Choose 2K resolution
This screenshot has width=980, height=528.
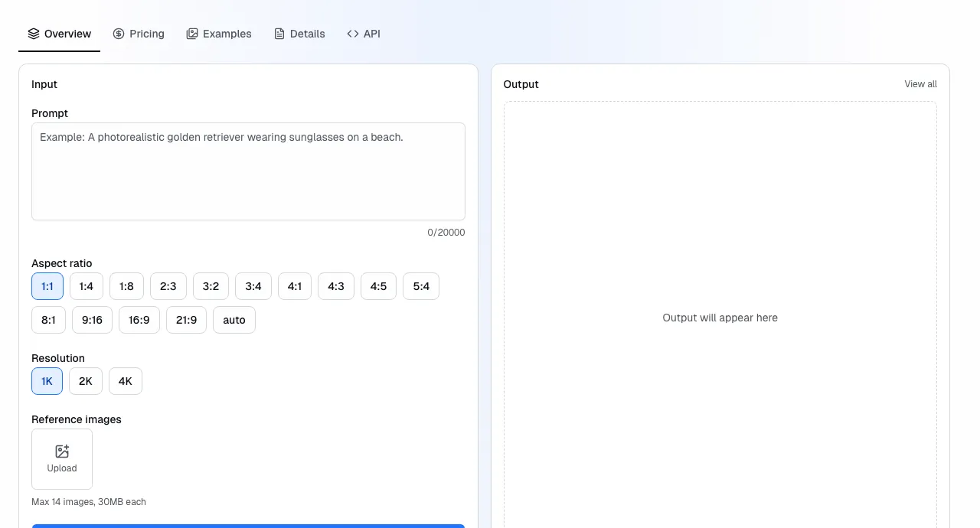[86, 381]
